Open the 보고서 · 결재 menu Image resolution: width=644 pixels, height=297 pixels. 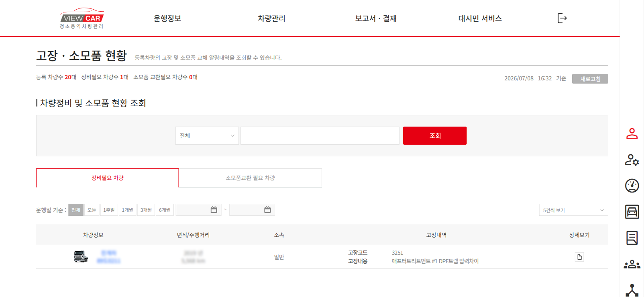(376, 18)
